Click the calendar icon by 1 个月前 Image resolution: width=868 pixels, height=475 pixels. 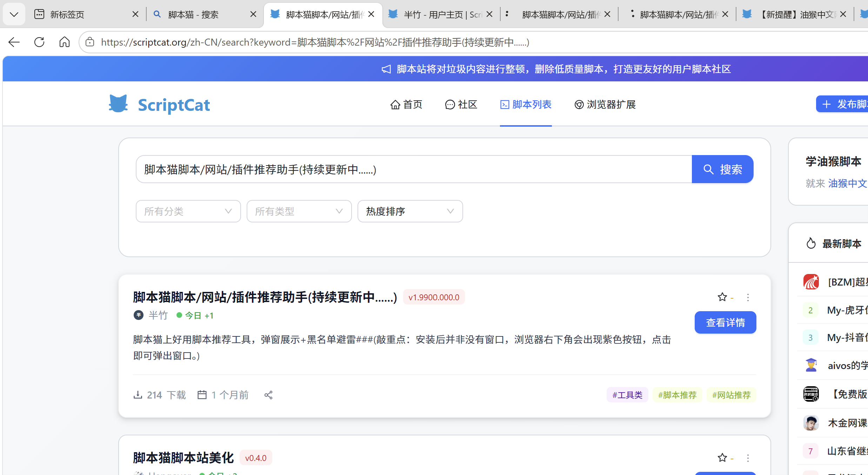[202, 395]
